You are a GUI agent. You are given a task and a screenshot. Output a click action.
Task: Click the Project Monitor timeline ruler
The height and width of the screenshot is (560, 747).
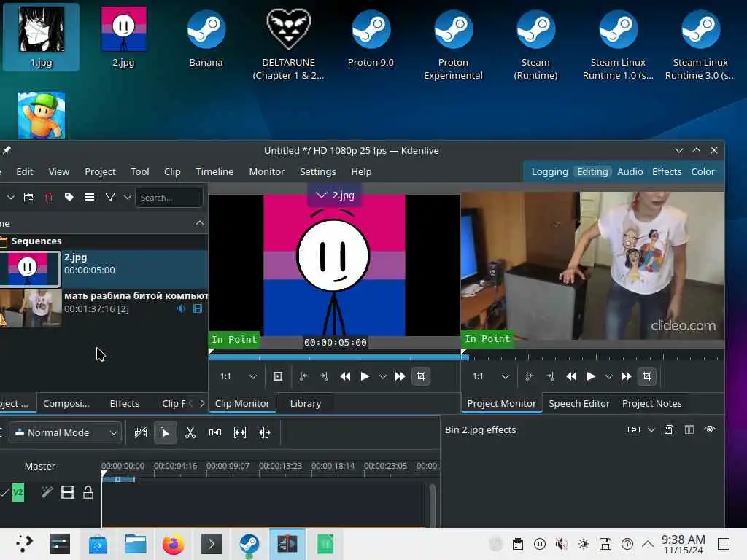592,356
